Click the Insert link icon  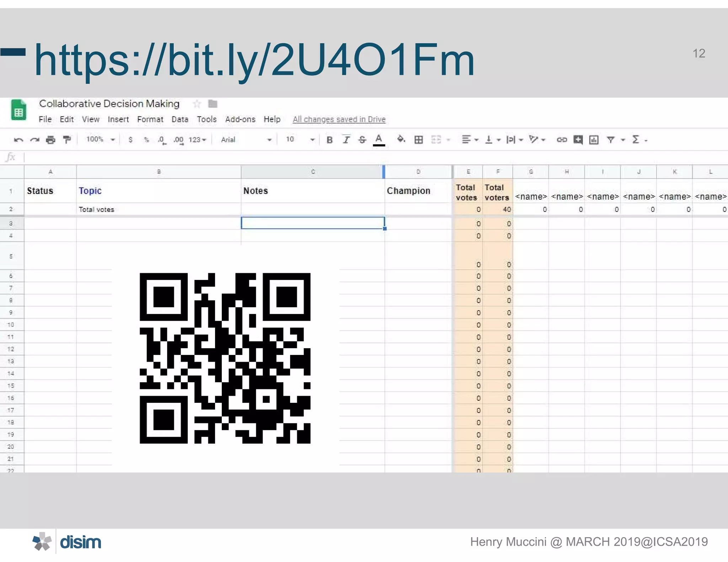562,140
